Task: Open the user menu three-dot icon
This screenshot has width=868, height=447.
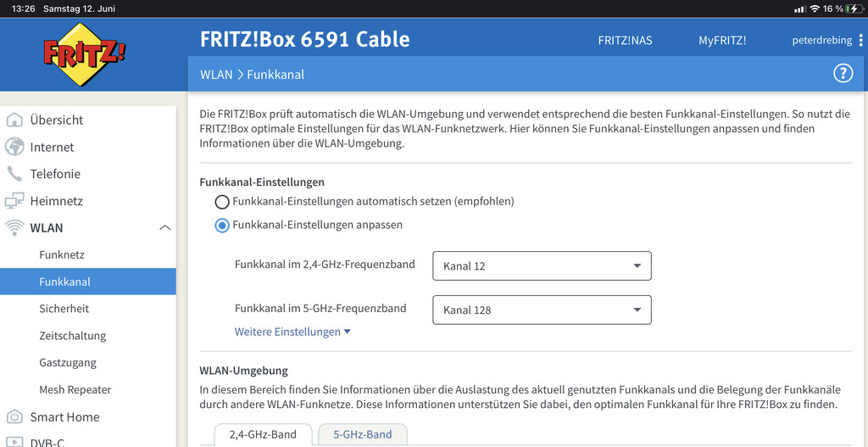Action: (860, 41)
